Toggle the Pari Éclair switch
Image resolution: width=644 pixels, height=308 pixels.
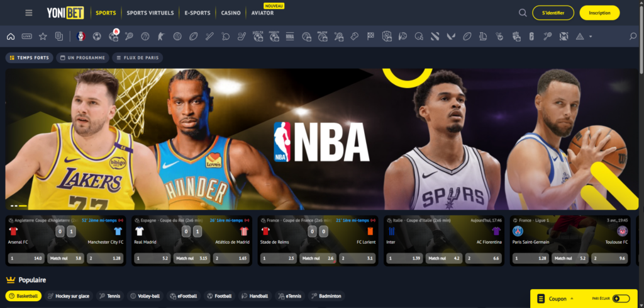pyautogui.click(x=620, y=299)
